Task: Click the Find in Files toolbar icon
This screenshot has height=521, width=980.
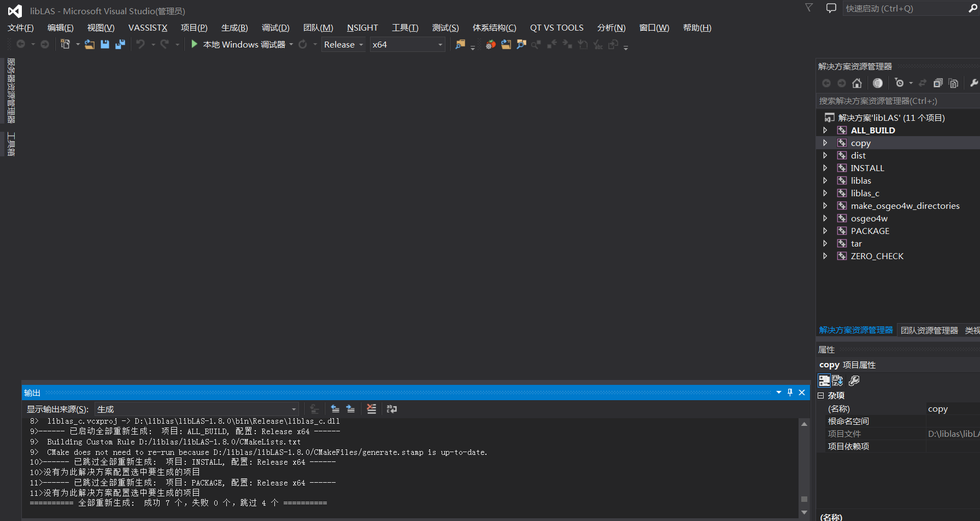Action: [x=460, y=44]
